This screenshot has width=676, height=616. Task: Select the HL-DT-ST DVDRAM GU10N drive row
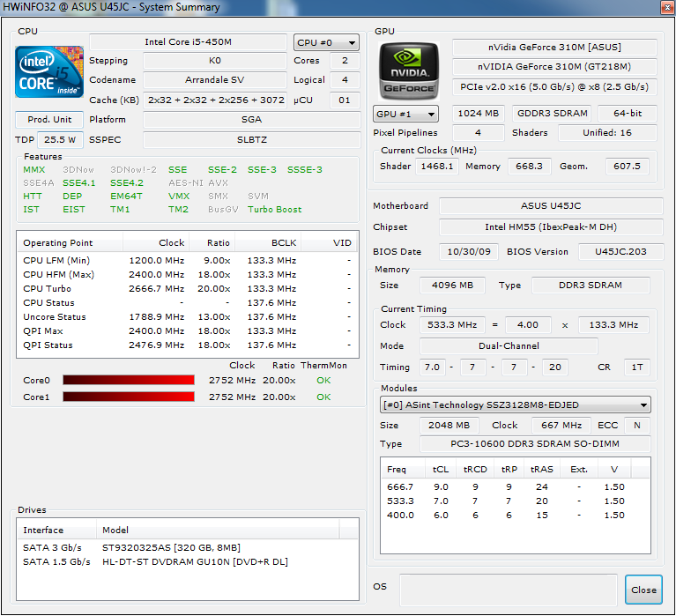[x=188, y=561]
